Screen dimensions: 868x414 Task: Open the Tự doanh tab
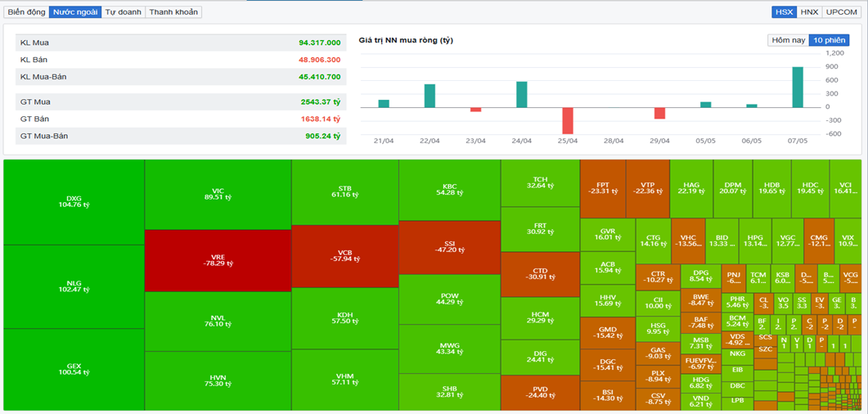pos(124,12)
